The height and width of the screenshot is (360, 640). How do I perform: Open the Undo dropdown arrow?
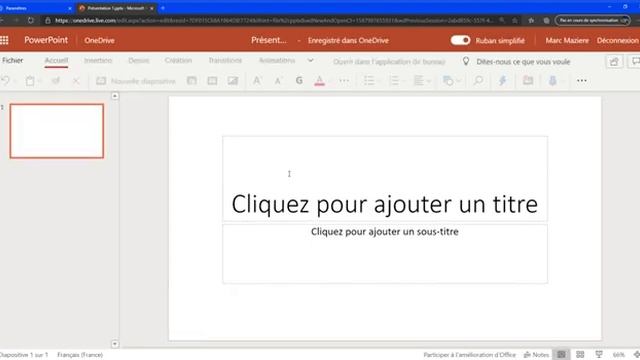(15, 81)
